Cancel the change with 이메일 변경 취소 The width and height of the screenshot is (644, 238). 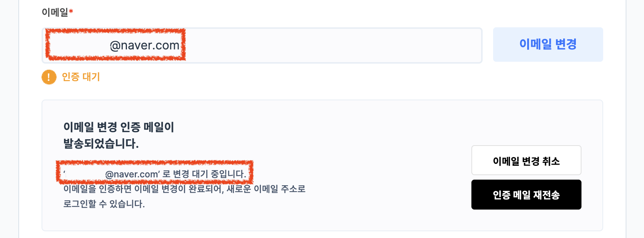point(526,160)
